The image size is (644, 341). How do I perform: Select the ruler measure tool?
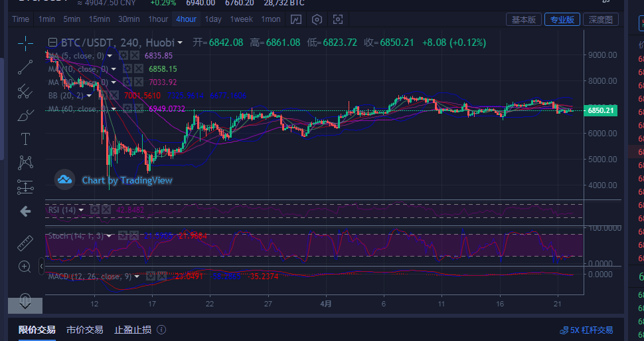coord(25,243)
